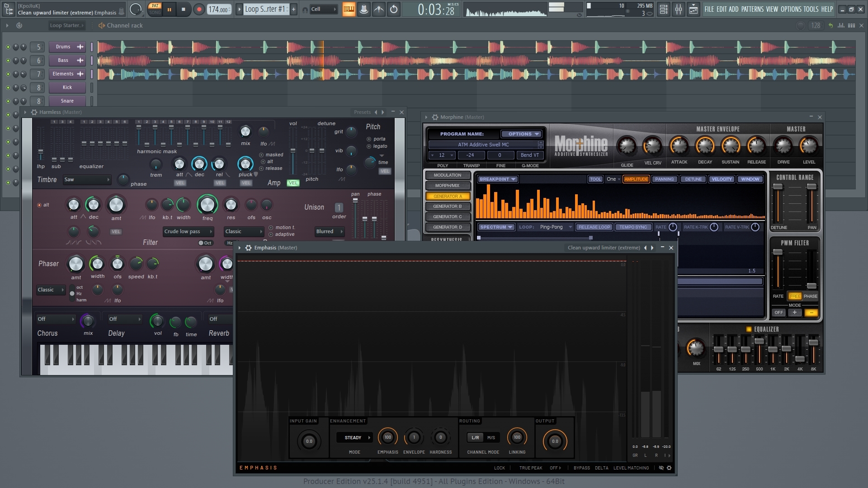
Task: Adjust the Harmless filter freq knob
Action: (208, 205)
